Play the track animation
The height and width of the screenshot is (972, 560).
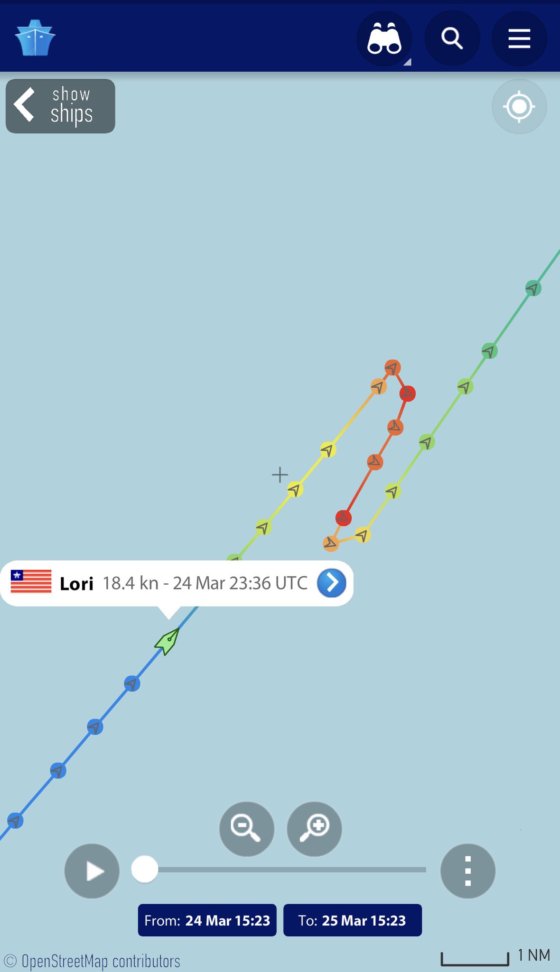(x=92, y=871)
